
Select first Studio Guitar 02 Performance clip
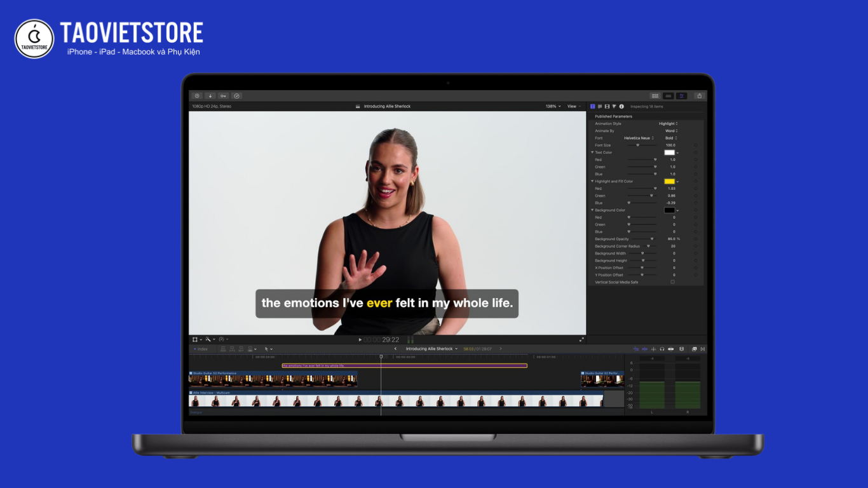pos(273,379)
